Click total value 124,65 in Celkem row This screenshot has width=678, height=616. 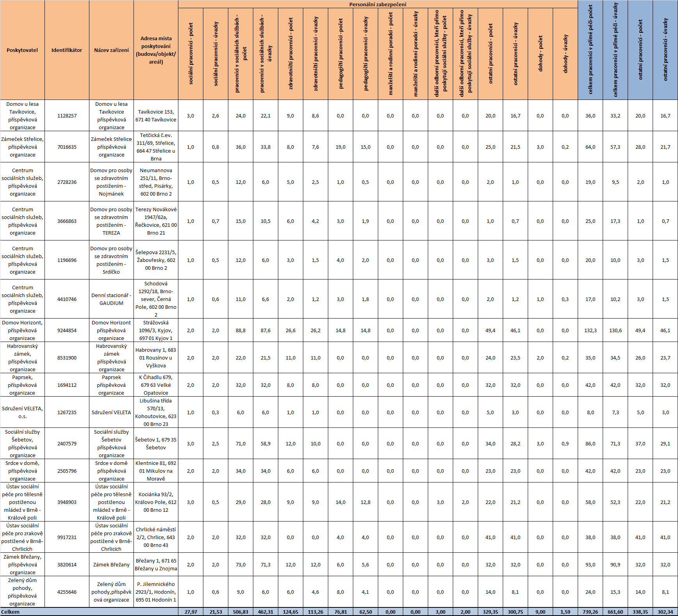tap(290, 612)
